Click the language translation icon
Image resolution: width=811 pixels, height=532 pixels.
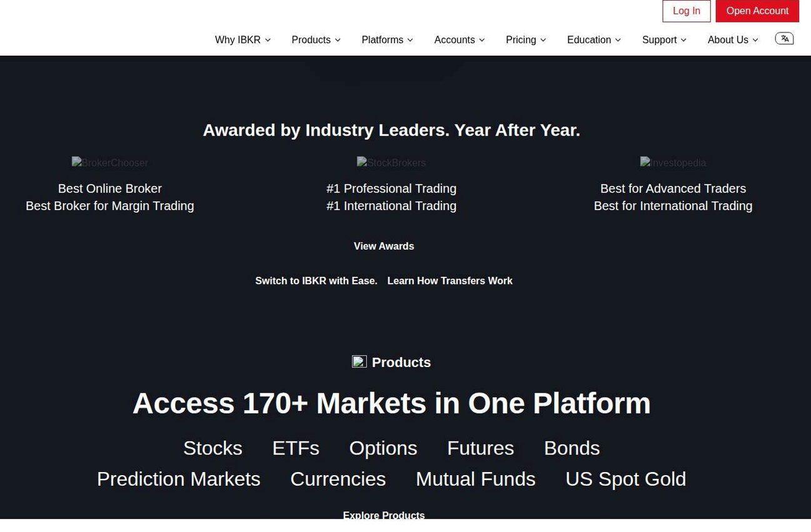click(x=784, y=39)
